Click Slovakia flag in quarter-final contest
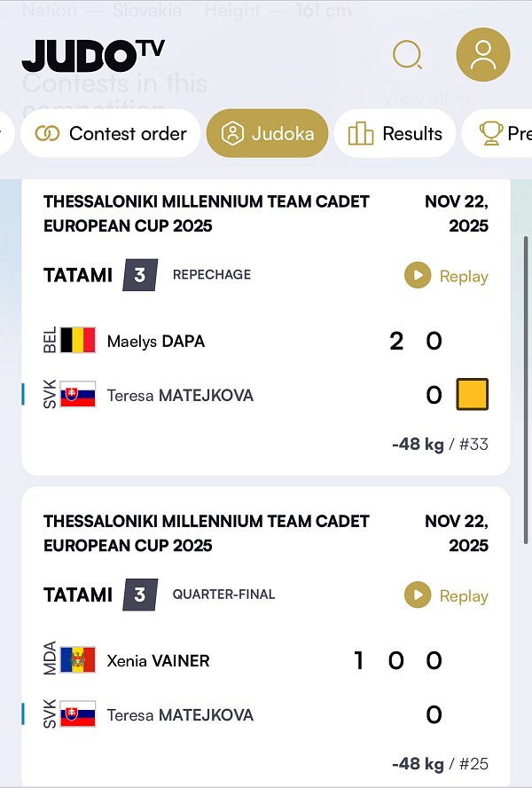 point(78,714)
